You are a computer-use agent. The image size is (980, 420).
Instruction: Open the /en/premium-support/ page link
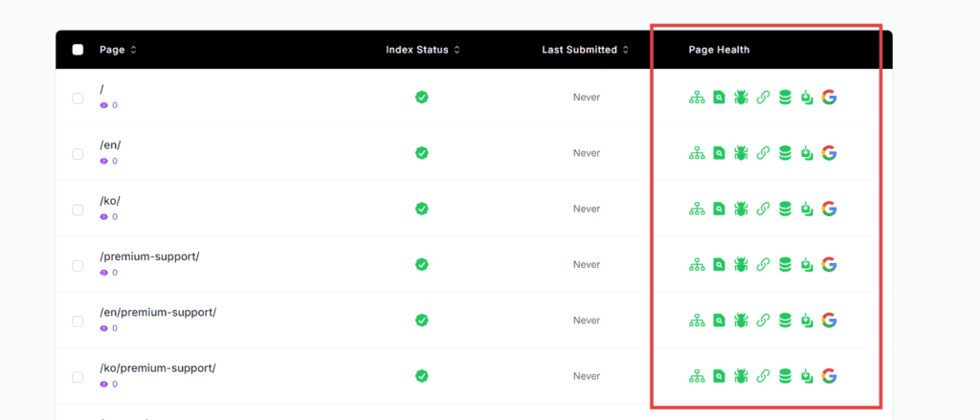coord(158,313)
